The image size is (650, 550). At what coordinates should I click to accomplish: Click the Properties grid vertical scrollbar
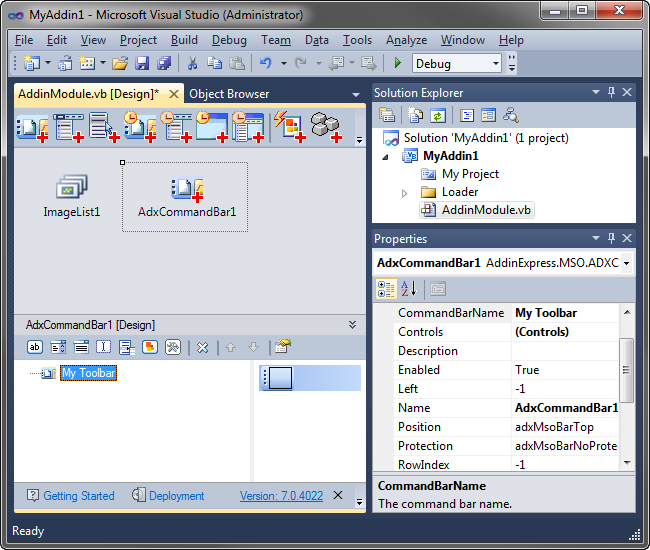pos(627,371)
